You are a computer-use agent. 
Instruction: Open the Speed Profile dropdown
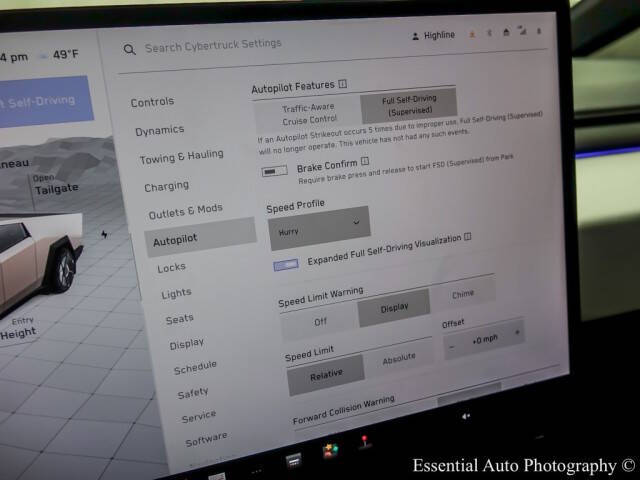click(318, 227)
